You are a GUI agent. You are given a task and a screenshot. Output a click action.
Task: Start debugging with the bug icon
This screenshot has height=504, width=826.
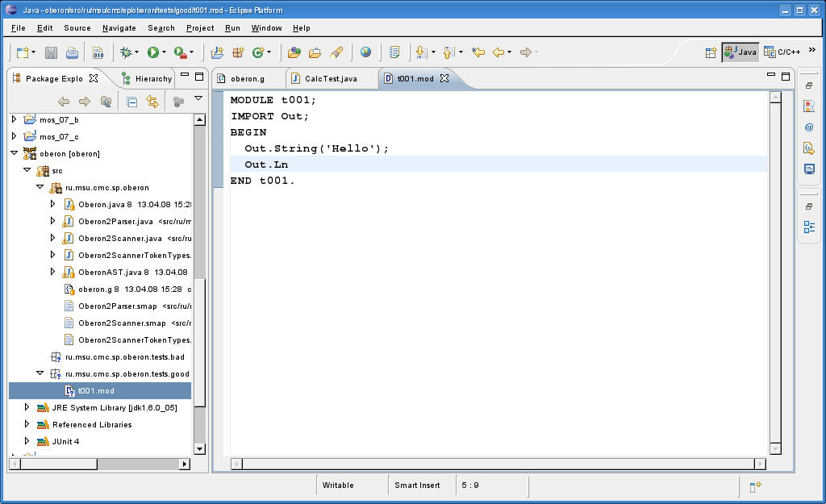[126, 52]
